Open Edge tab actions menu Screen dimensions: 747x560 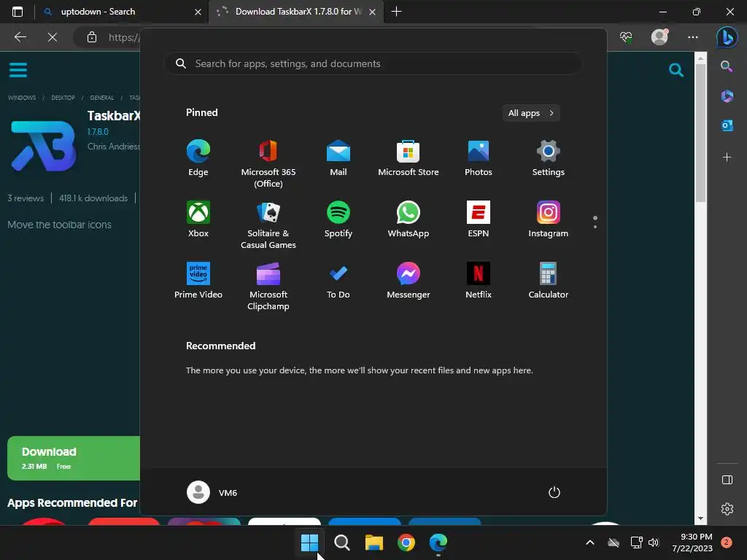click(18, 12)
